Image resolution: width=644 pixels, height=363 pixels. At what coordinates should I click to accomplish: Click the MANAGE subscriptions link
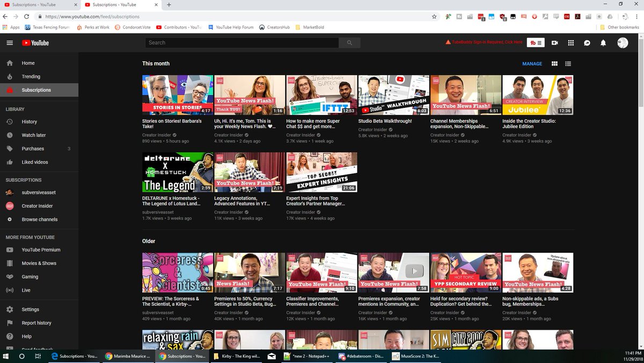(532, 64)
